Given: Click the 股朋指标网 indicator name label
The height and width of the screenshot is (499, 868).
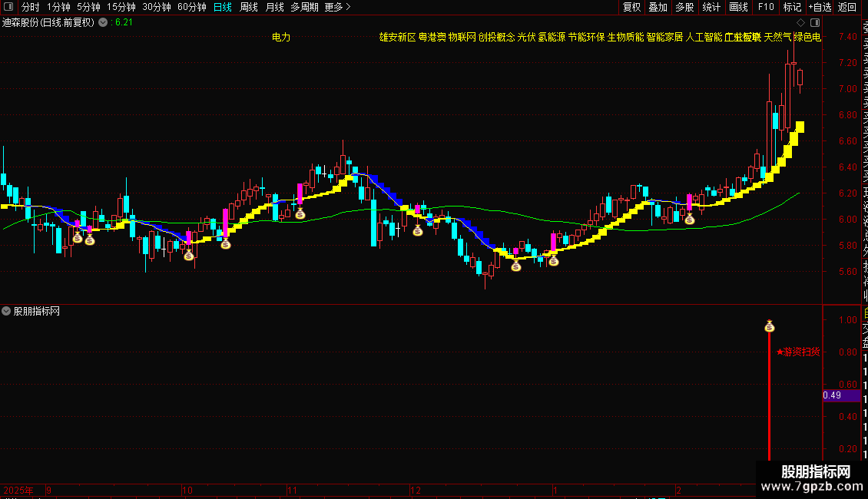Looking at the screenshot, I should tap(37, 312).
